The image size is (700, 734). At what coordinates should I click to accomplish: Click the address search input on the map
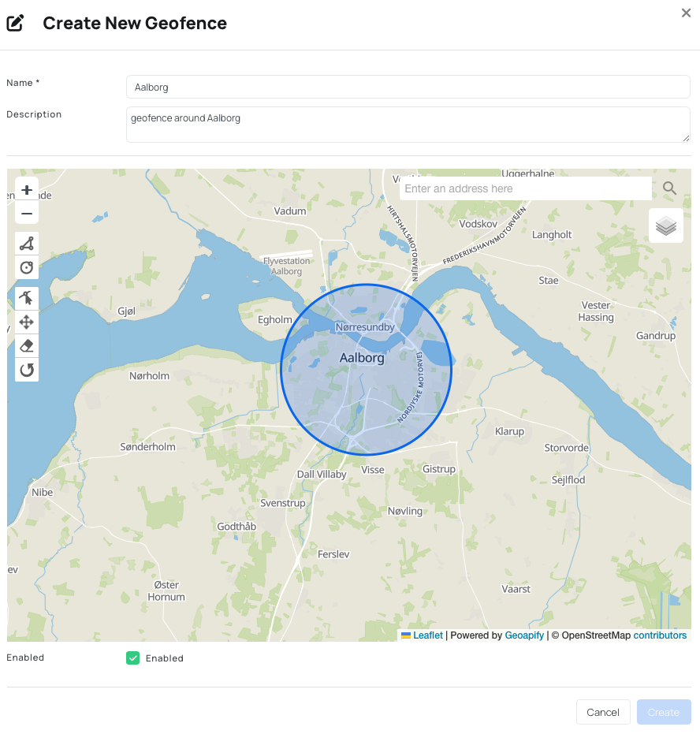525,188
